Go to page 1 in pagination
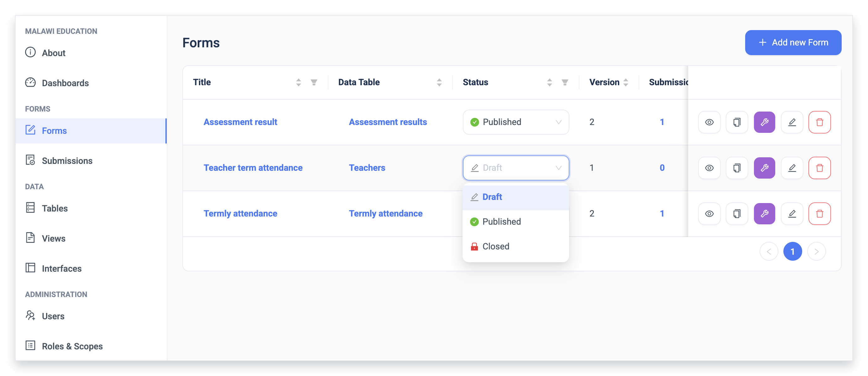This screenshot has height=376, width=868. pyautogui.click(x=792, y=251)
